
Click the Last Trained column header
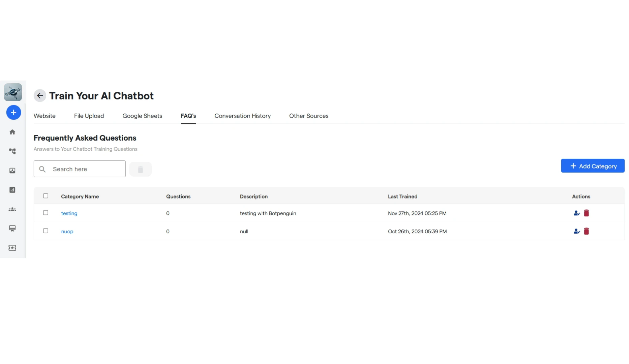point(402,196)
